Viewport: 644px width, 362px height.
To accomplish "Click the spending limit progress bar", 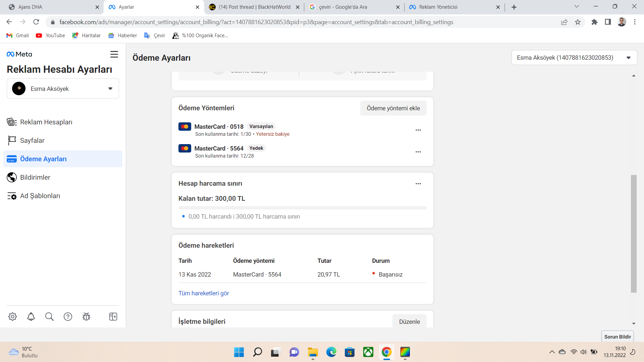I will [302, 208].
